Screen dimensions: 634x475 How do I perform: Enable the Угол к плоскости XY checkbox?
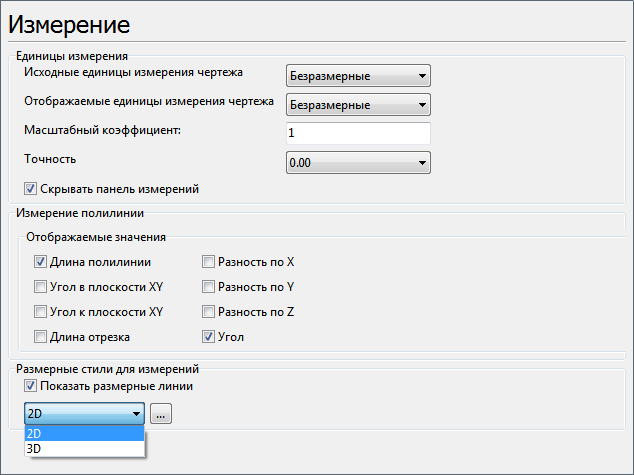(x=41, y=312)
